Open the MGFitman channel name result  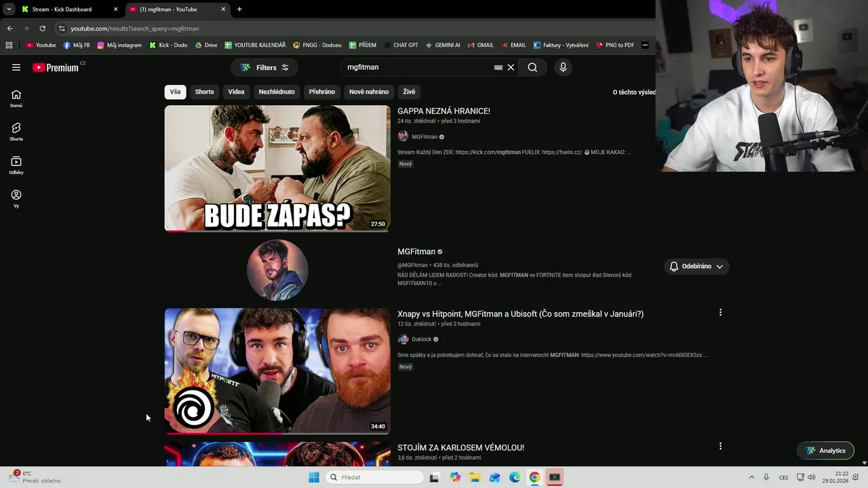point(416,251)
